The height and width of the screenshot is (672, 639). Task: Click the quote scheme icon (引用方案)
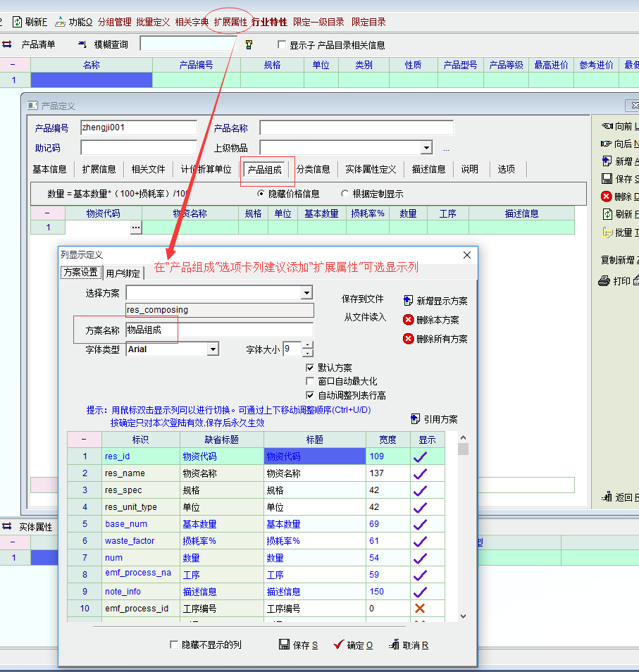[415, 419]
